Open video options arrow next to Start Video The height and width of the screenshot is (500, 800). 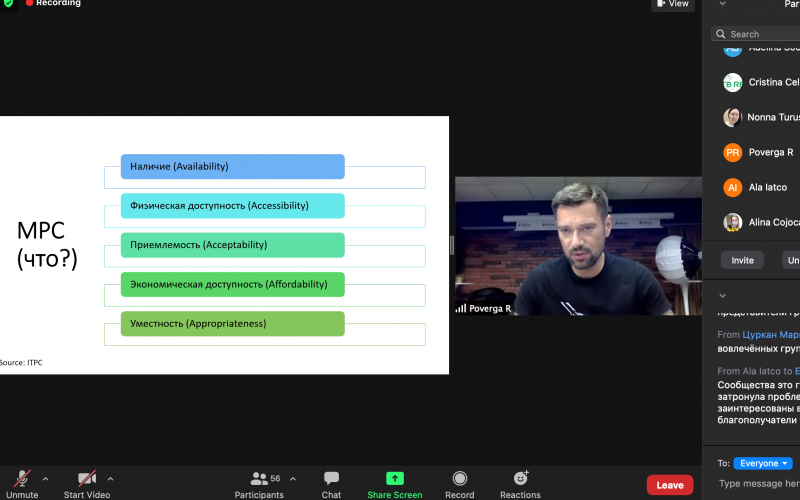coord(110,479)
